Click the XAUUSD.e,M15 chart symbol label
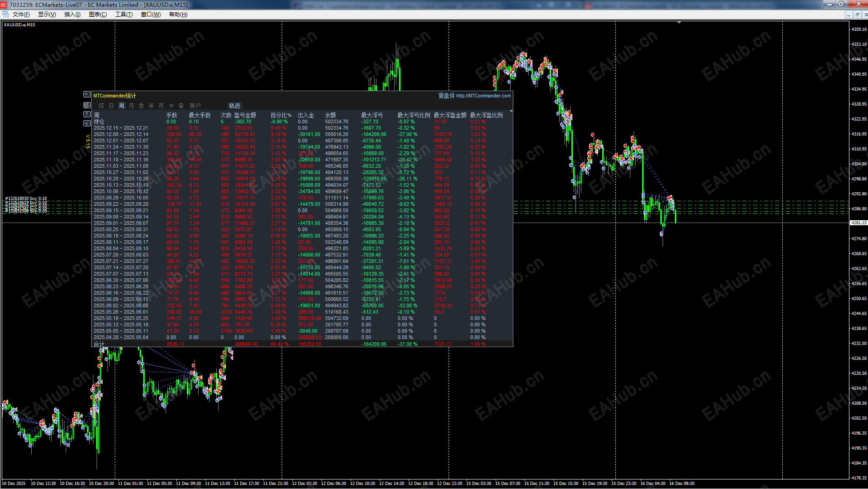 [20, 25]
